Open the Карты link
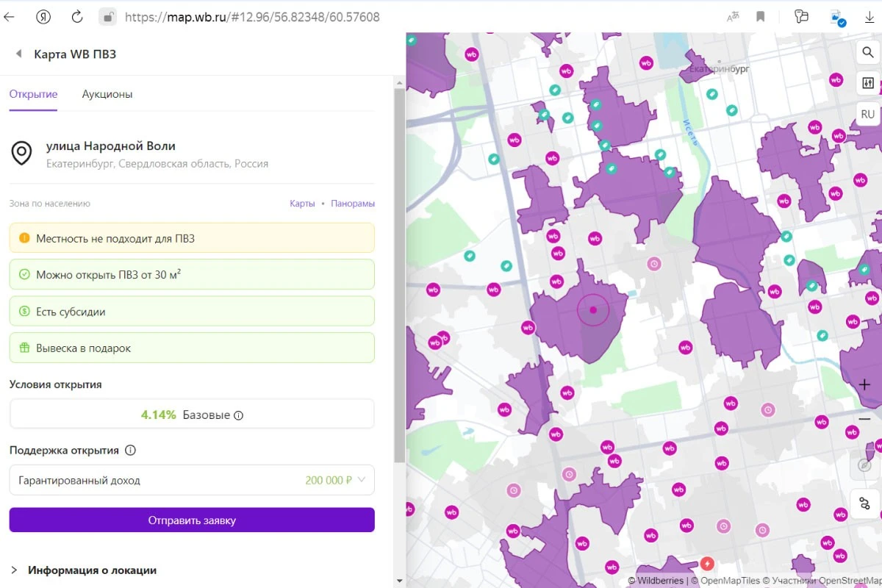 (302, 204)
